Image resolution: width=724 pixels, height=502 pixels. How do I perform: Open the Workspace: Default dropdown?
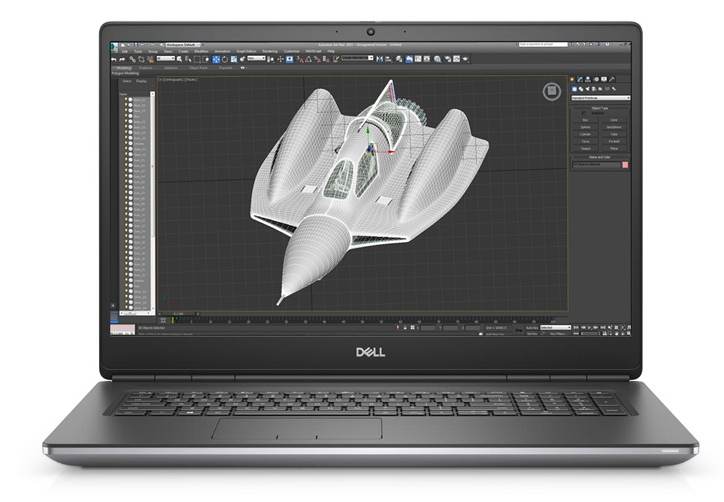(183, 45)
